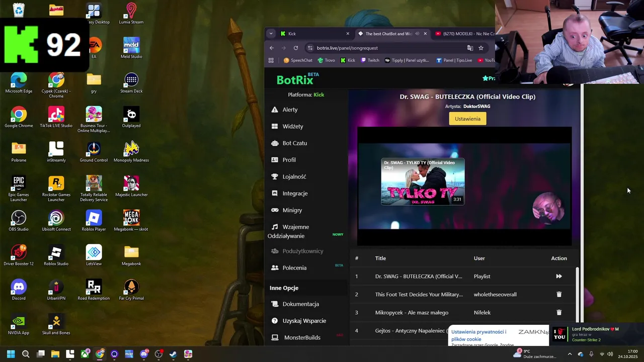
Task: Open the Chrome tab search dropdown
Action: (x=271, y=34)
